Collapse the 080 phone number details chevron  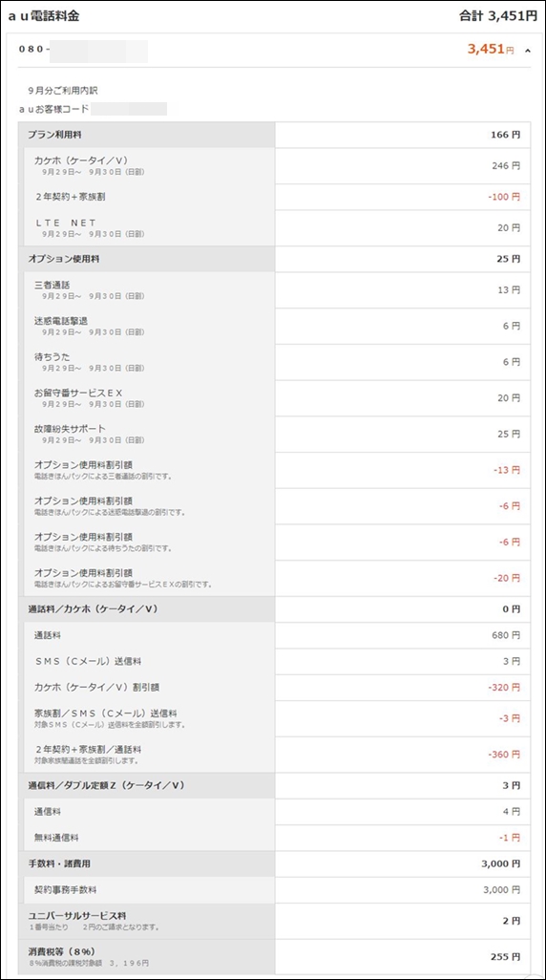[x=528, y=51]
